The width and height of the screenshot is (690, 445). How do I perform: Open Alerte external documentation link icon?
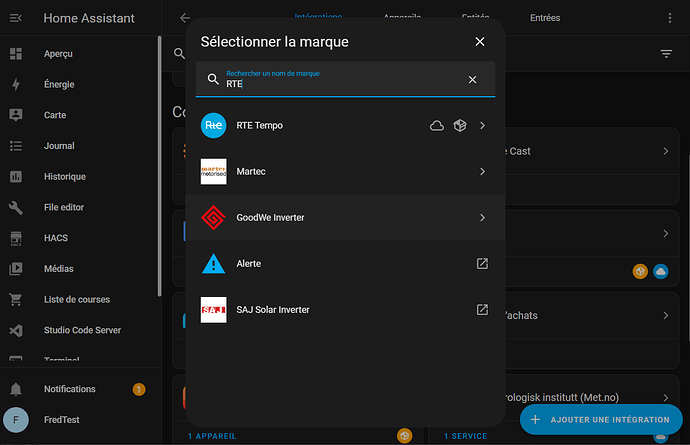pyautogui.click(x=482, y=264)
